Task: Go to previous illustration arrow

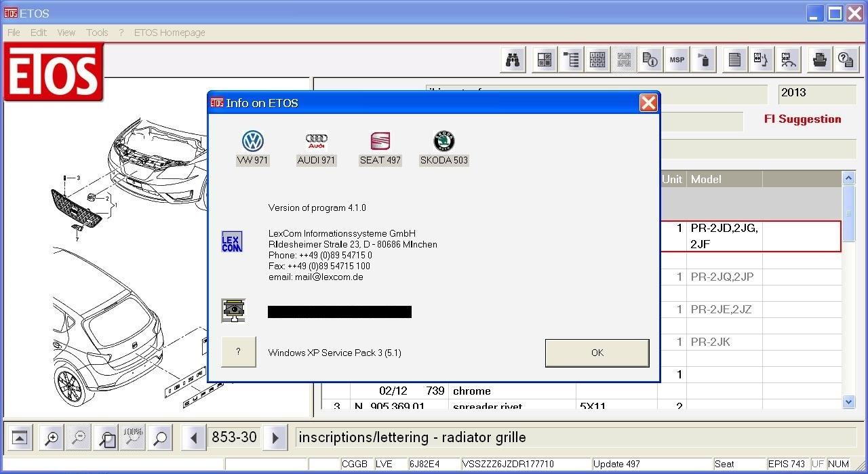Action: pyautogui.click(x=194, y=438)
